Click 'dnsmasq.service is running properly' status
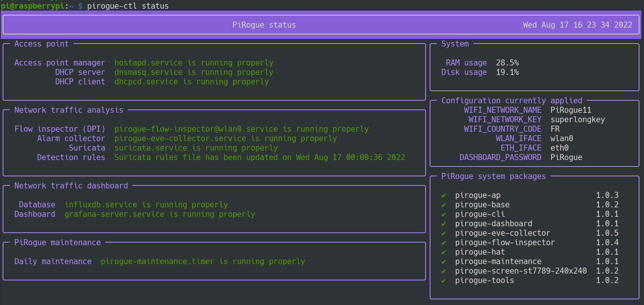644x305 pixels. point(194,72)
